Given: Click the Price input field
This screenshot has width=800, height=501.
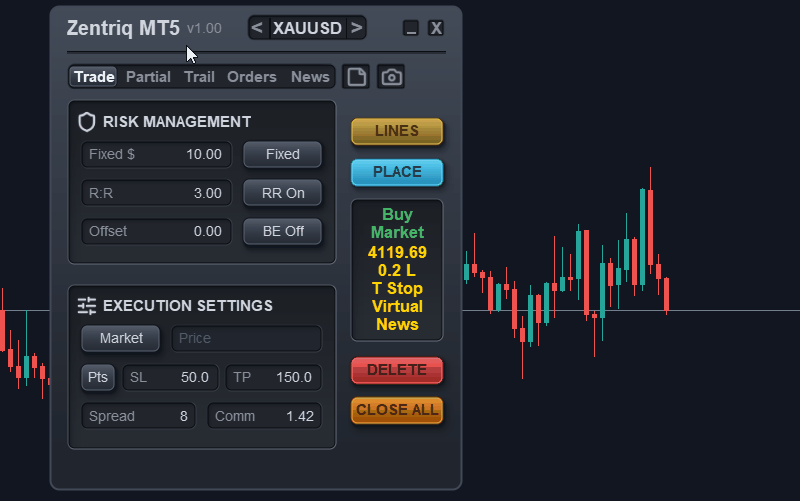Looking at the screenshot, I should tap(247, 338).
